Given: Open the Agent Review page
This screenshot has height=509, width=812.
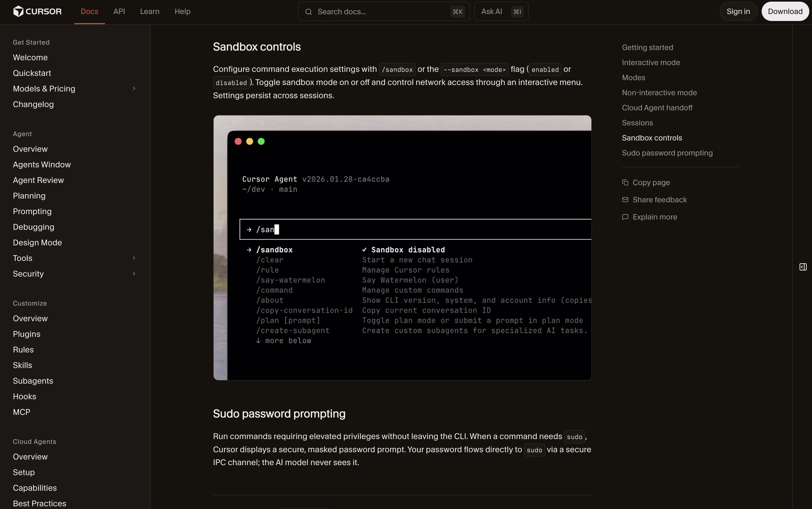Looking at the screenshot, I should [x=38, y=180].
